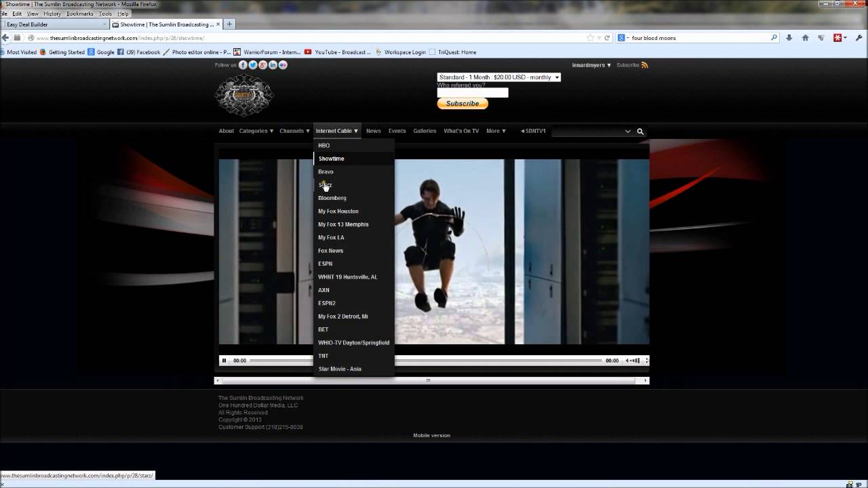The image size is (868, 488).
Task: Click the wrench icon in the toolbar
Action: click(859, 38)
